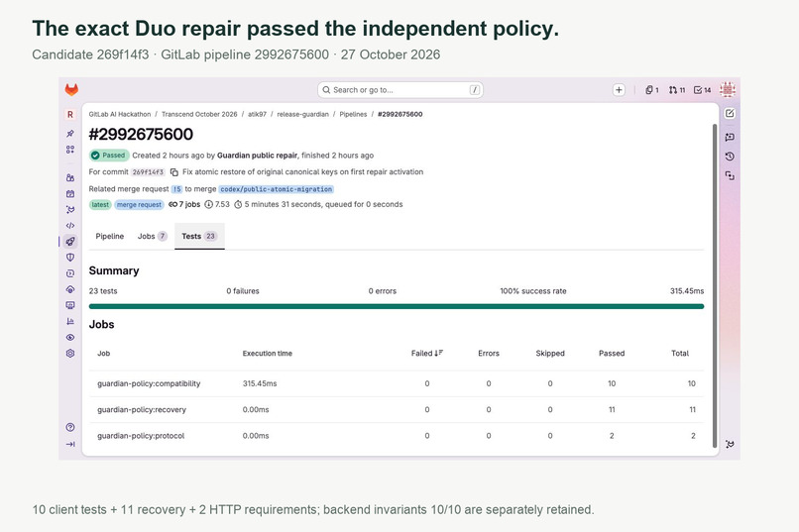Open guardian-policy:compatibility job row

click(x=397, y=383)
